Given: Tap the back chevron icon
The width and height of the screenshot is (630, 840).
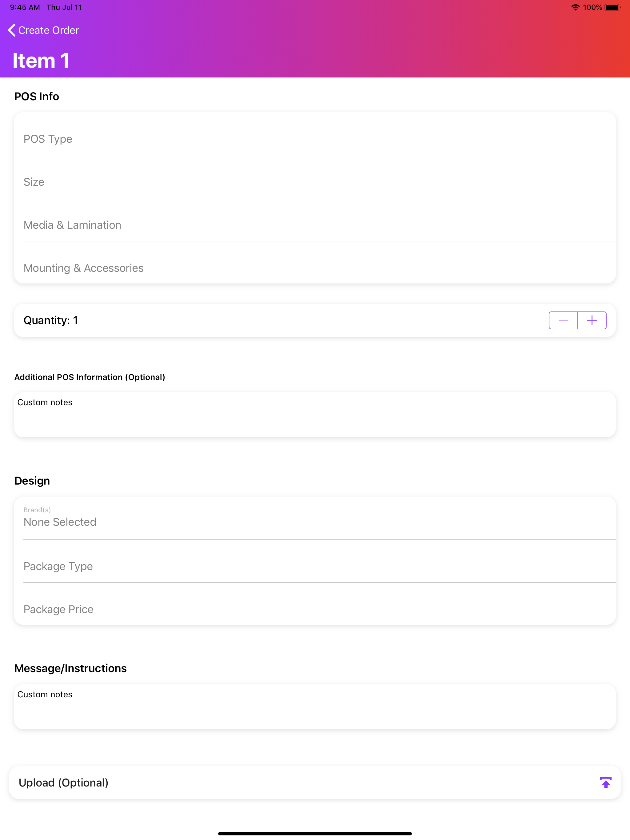Looking at the screenshot, I should coord(12,30).
